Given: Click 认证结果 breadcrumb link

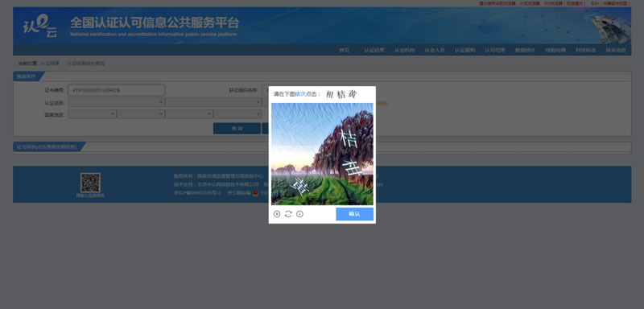Looking at the screenshot, I should pyautogui.click(x=50, y=64).
